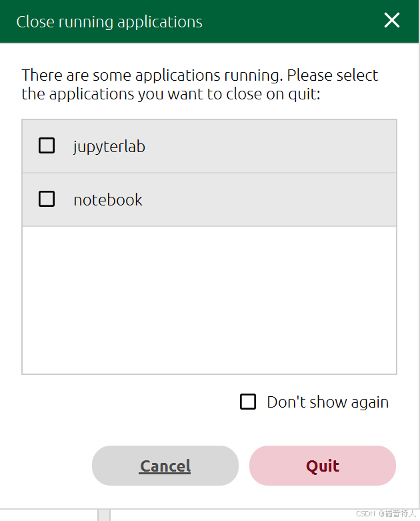
Task: Tick the jupyterlab checkbox
Action: [47, 145]
